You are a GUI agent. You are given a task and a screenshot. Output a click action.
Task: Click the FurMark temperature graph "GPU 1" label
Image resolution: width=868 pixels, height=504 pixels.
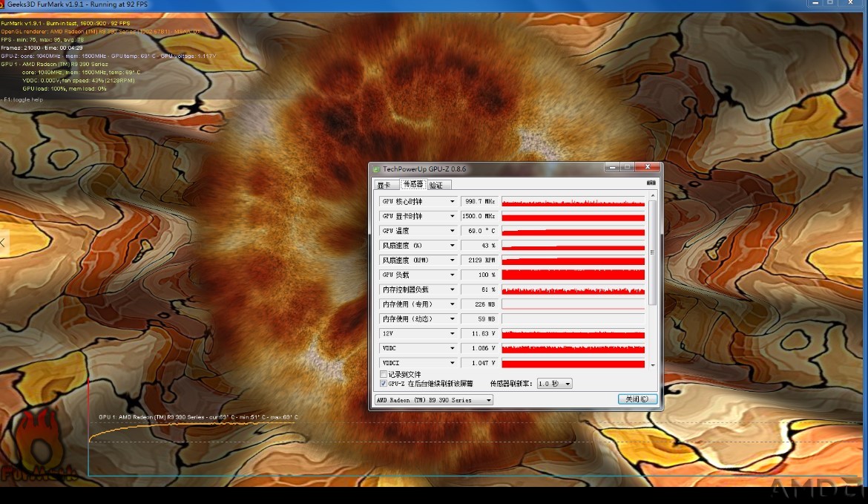(198, 417)
